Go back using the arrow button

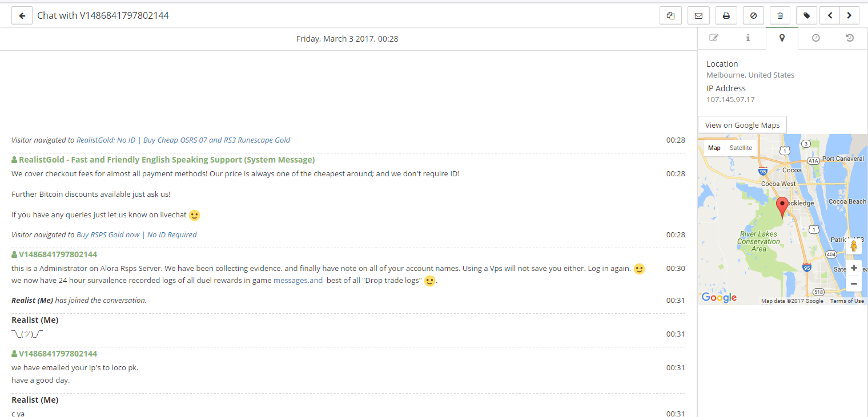[x=22, y=15]
